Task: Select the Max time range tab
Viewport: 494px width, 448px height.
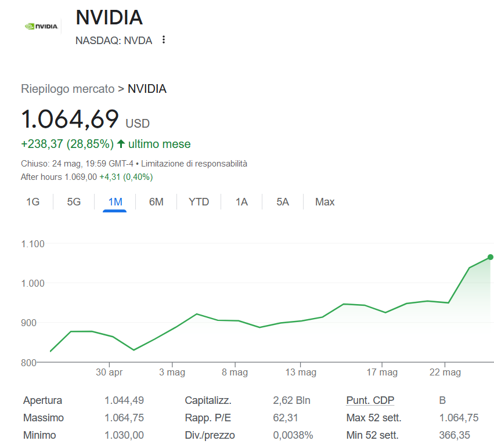Action: tap(324, 202)
